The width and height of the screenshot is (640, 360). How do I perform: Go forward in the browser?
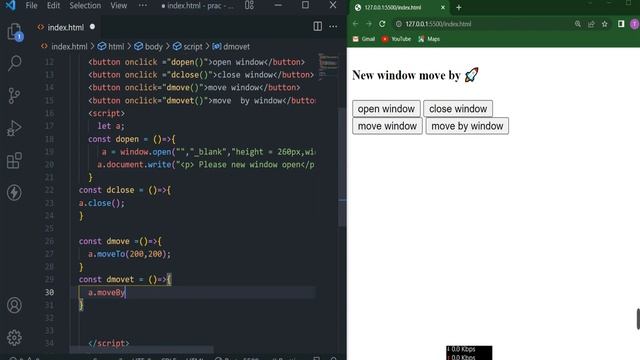point(369,24)
